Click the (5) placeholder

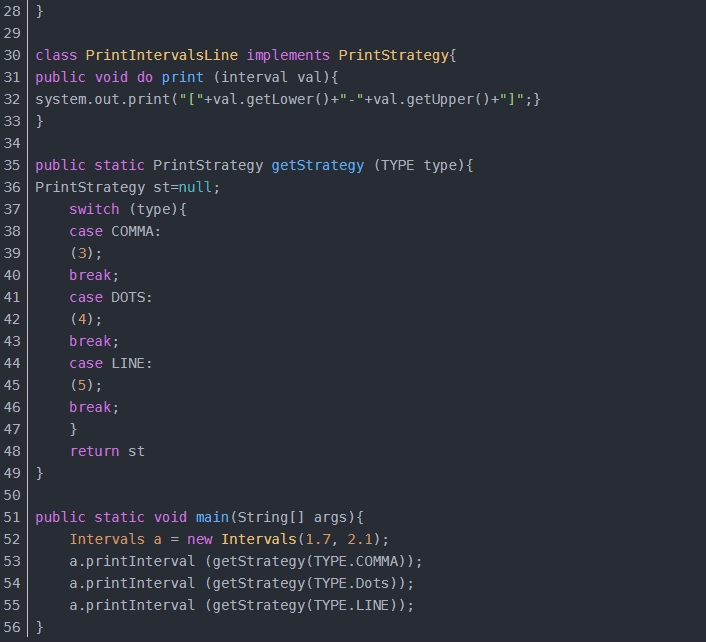(x=86, y=385)
